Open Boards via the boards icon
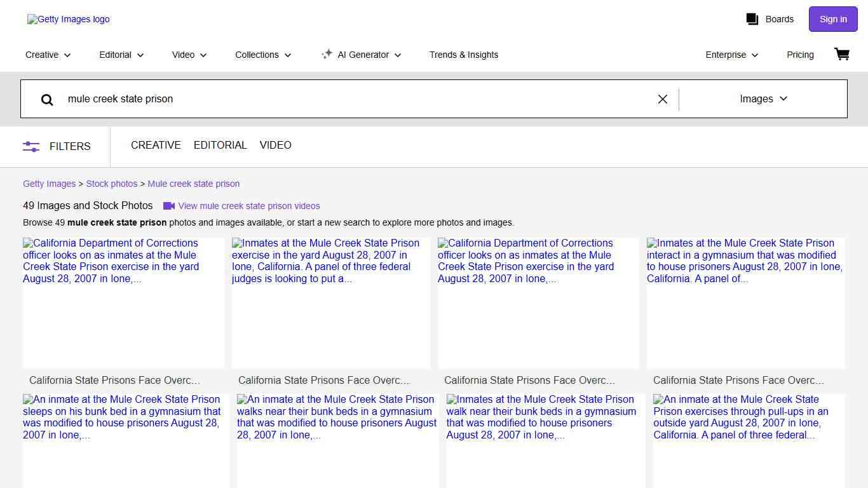The height and width of the screenshot is (488, 868). coord(752,19)
